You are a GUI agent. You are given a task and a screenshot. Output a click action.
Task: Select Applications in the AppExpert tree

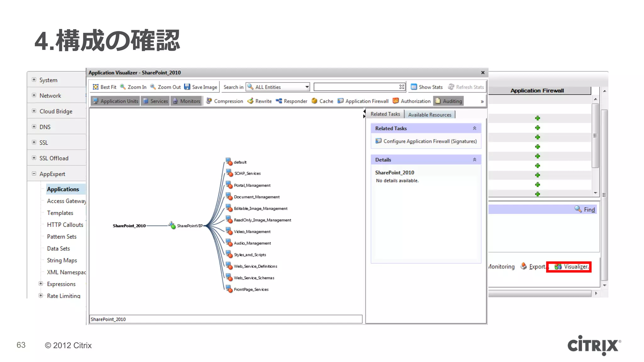click(x=63, y=189)
